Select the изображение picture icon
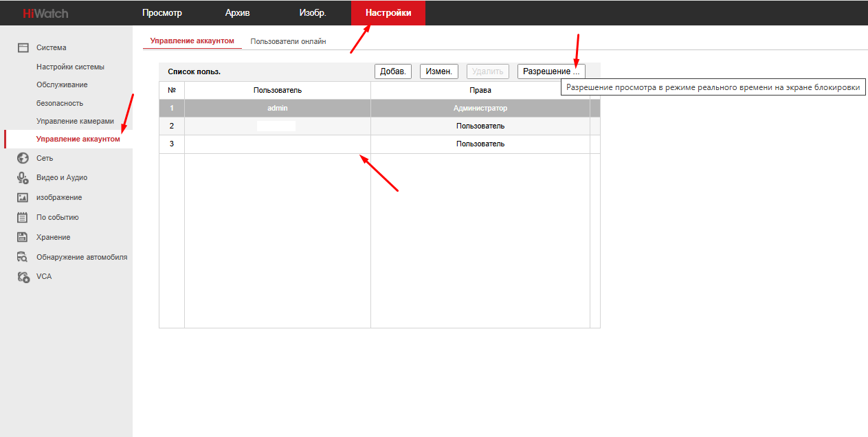 pyautogui.click(x=23, y=197)
